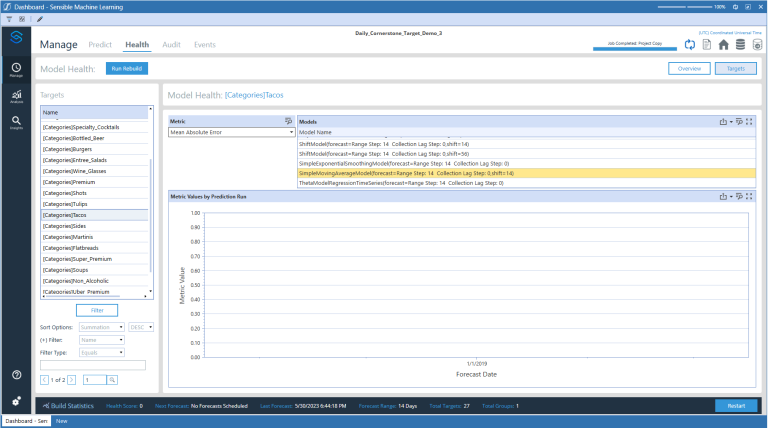
Task: Select the SimpleExponentialSmoothingModel row
Action: click(527, 164)
